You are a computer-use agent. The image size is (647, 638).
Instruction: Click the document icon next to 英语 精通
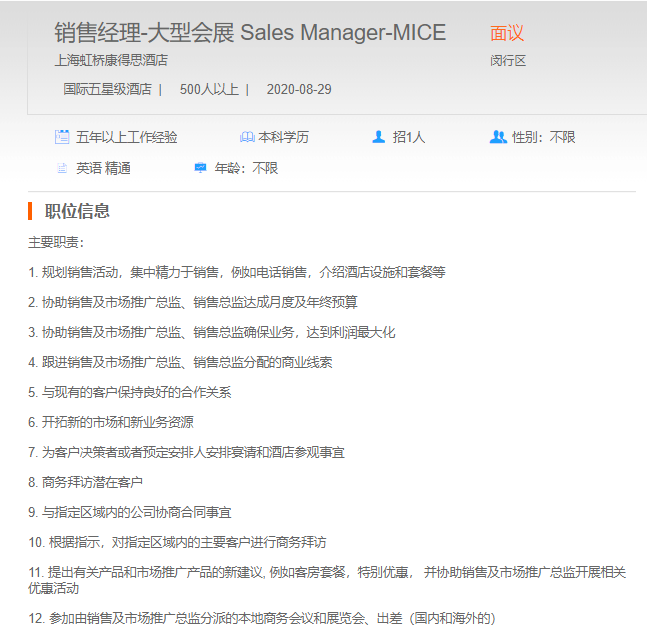point(62,168)
